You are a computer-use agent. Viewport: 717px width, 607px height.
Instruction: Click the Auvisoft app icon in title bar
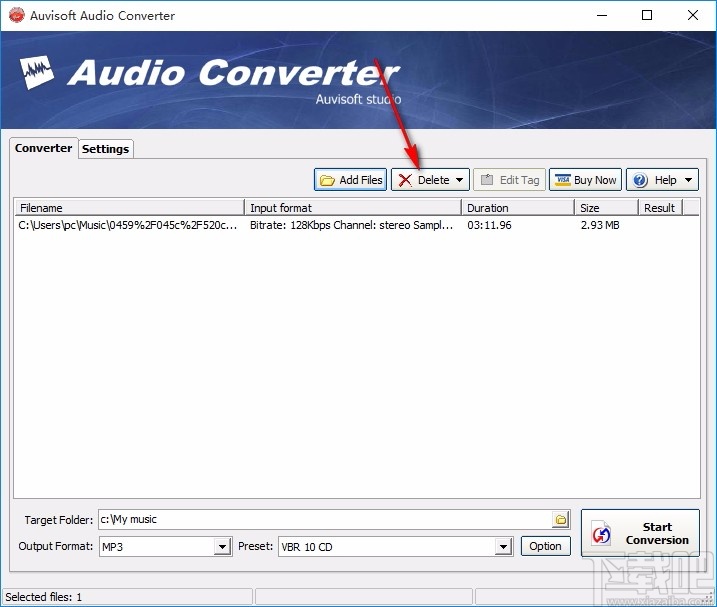(x=17, y=15)
